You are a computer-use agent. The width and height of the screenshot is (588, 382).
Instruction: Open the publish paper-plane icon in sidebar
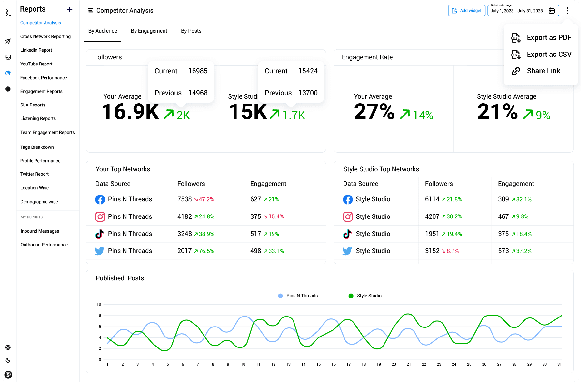click(8, 41)
